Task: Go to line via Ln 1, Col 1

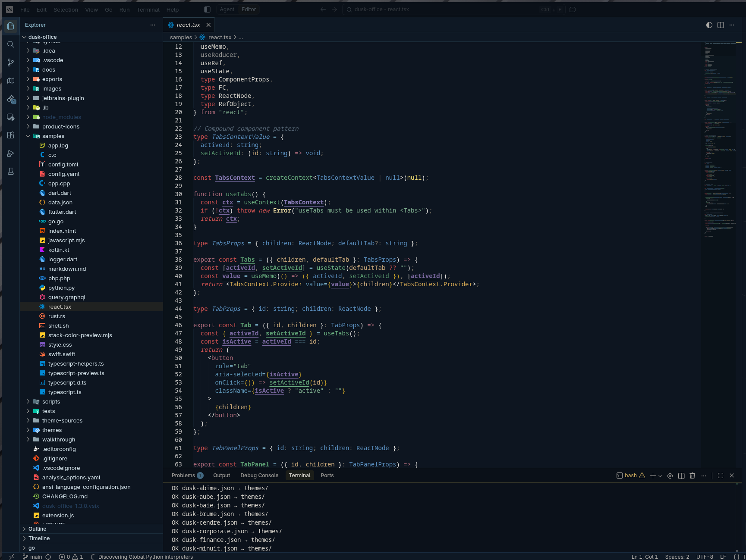Action: tap(645, 557)
